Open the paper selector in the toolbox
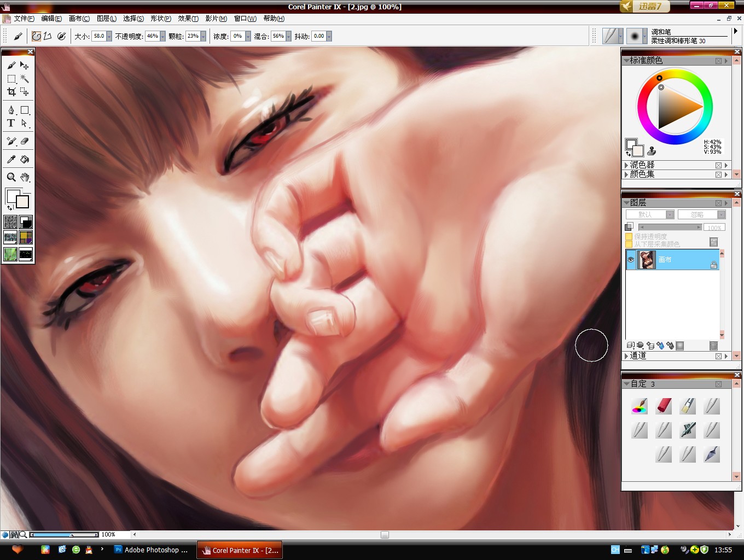744x560 pixels. click(x=10, y=222)
